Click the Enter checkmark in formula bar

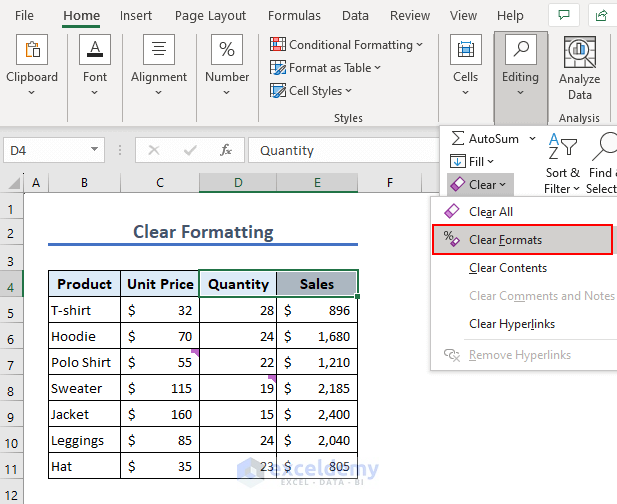(190, 150)
